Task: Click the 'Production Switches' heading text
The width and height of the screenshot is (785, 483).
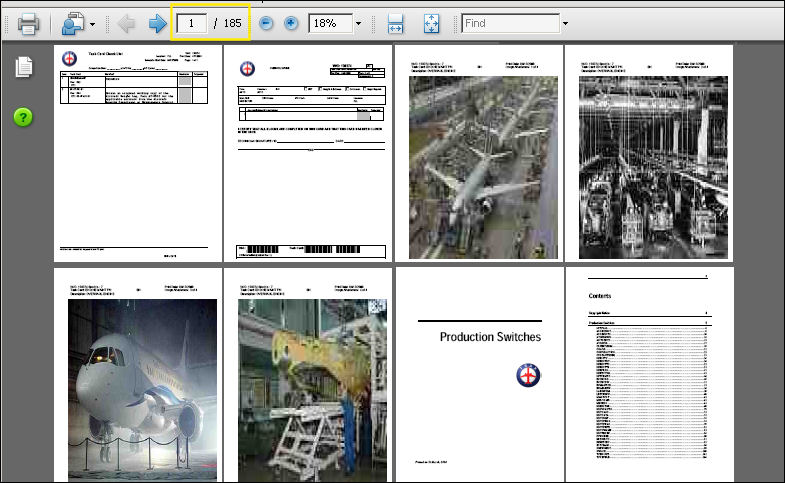Action: click(490, 337)
